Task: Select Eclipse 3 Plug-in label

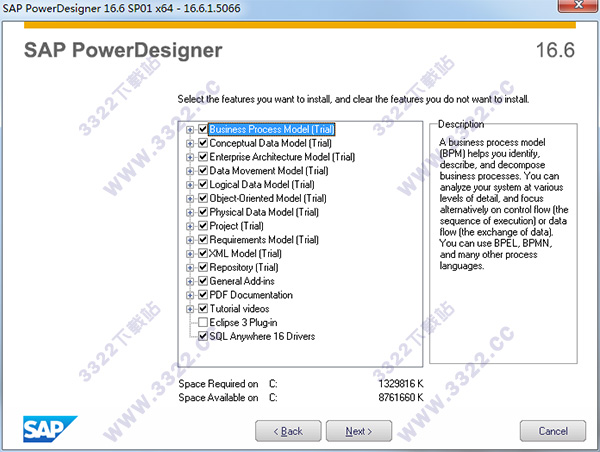Action: [x=243, y=322]
